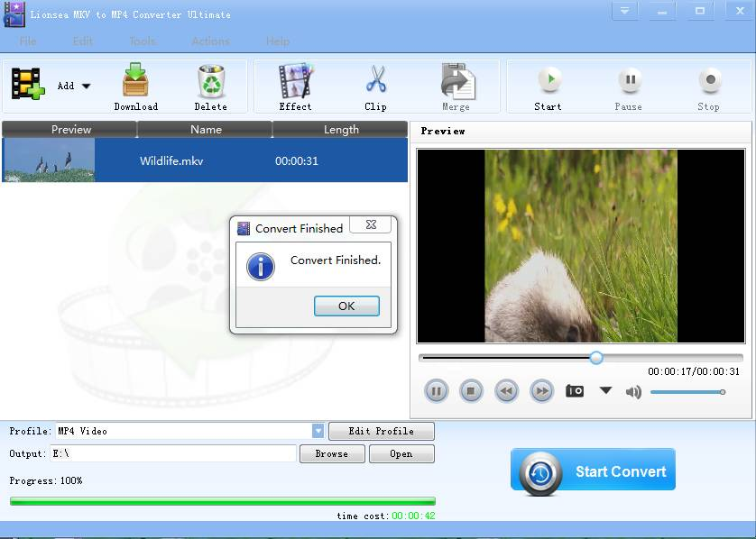
Task: Open the MP4 Video profile dropdown
Action: [318, 431]
